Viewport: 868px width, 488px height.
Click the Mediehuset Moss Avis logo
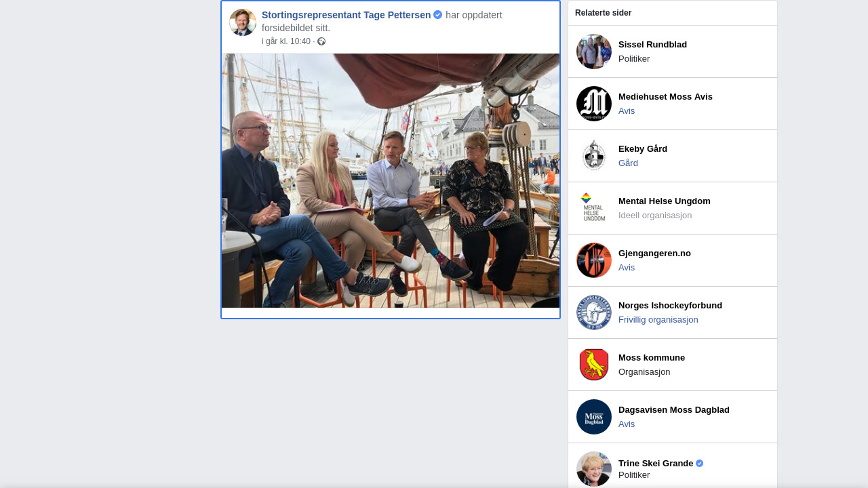click(x=594, y=104)
